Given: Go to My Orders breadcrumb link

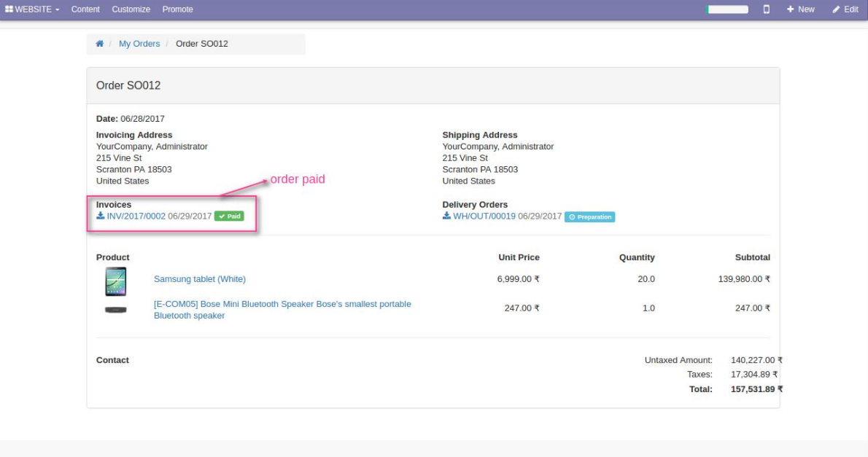Looking at the screenshot, I should click(139, 44).
